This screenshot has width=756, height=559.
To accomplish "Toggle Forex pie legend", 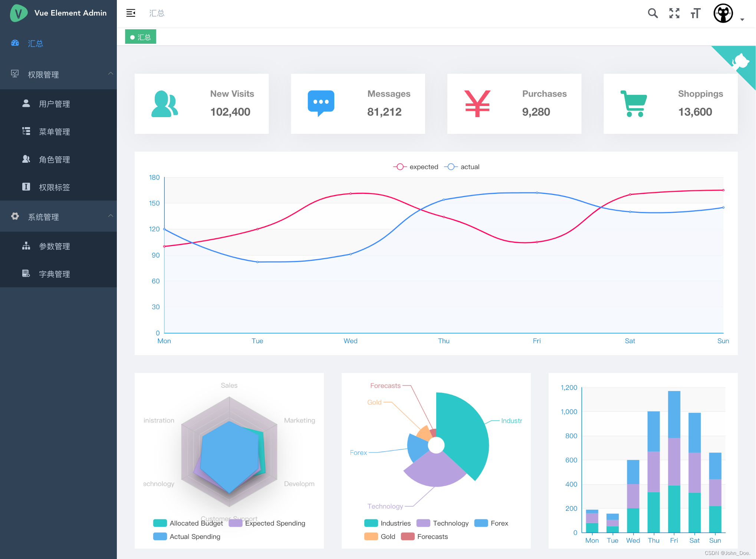I will tap(492, 523).
